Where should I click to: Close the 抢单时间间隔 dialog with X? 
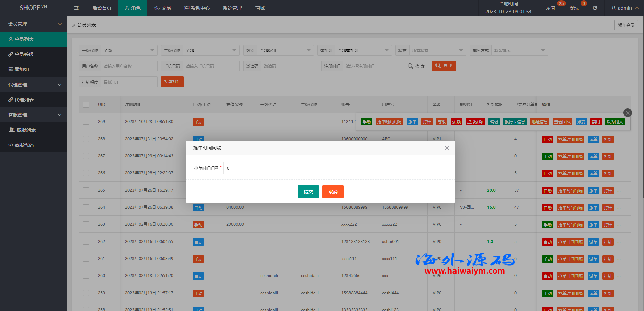(x=446, y=148)
